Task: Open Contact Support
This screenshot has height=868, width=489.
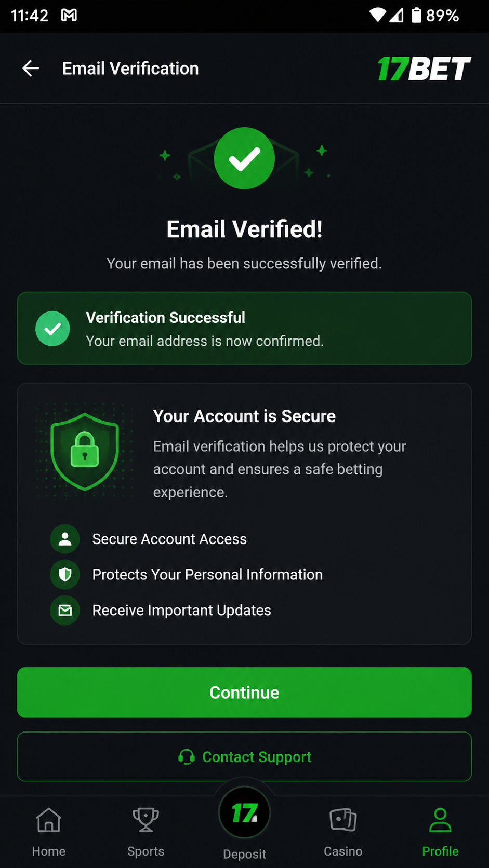Action: (244, 756)
